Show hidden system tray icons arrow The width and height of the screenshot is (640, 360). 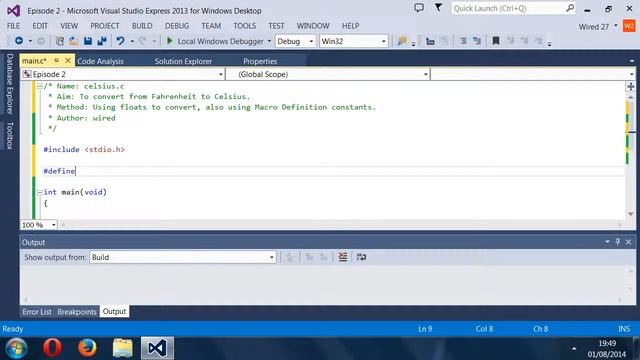[x=574, y=349]
